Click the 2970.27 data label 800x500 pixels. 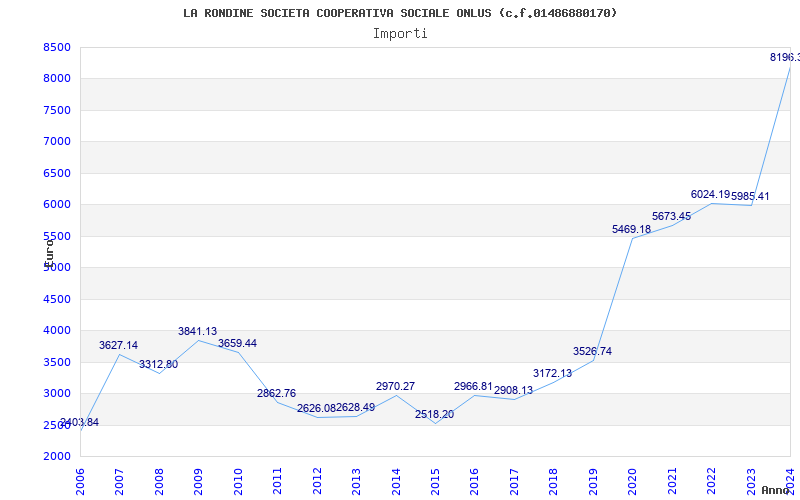395,386
